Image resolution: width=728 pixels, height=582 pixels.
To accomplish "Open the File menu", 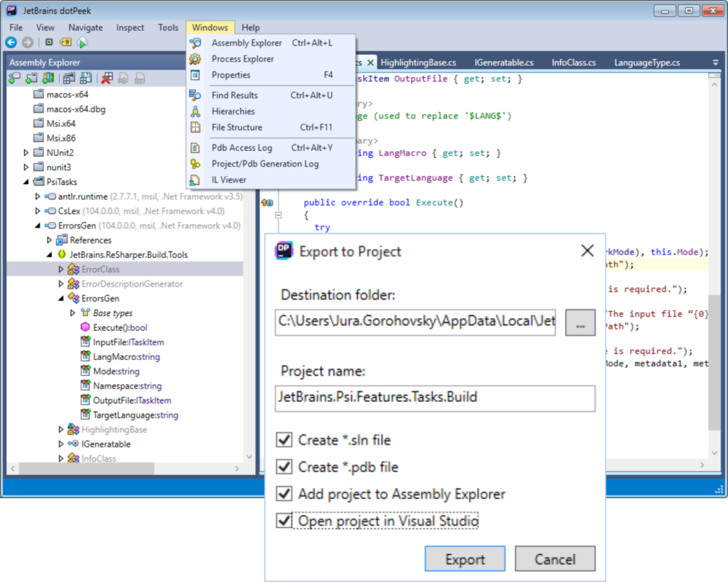I will point(16,28).
